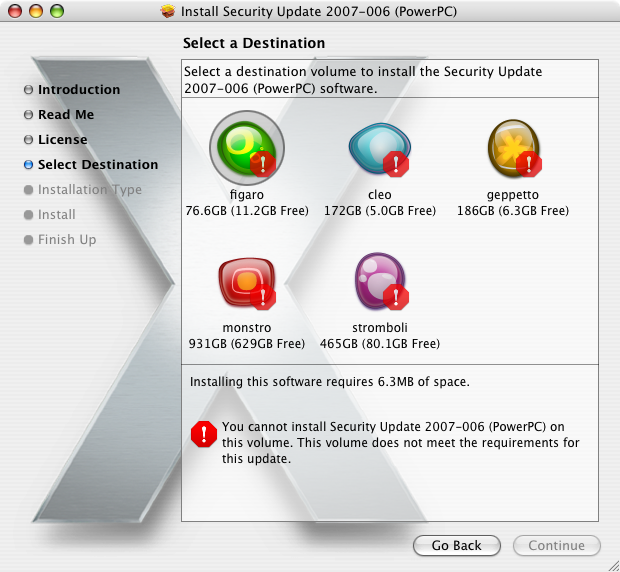
Task: Click the Installation Type step in the sidebar
Action: point(83,190)
